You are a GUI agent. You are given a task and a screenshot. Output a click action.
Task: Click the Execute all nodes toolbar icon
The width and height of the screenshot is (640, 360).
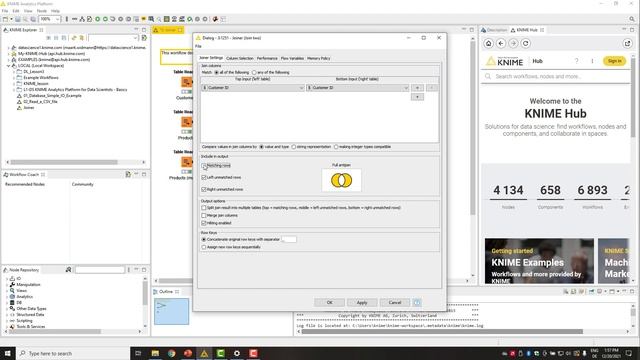(x=105, y=19)
